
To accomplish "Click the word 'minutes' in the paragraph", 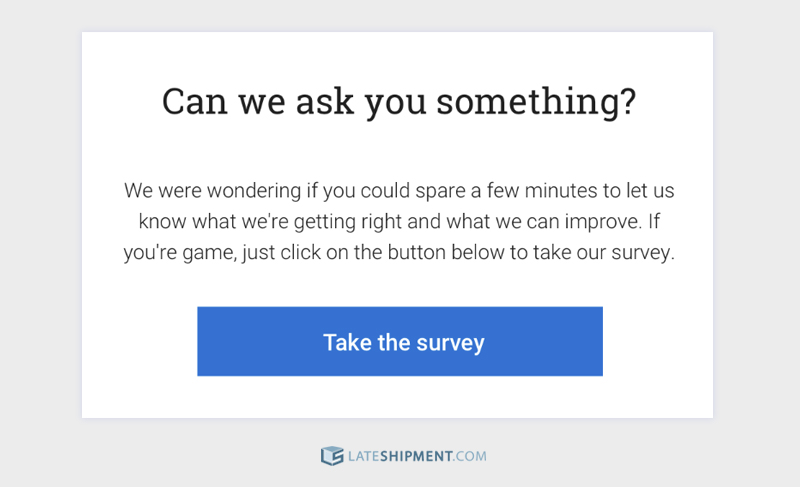I will click(561, 191).
